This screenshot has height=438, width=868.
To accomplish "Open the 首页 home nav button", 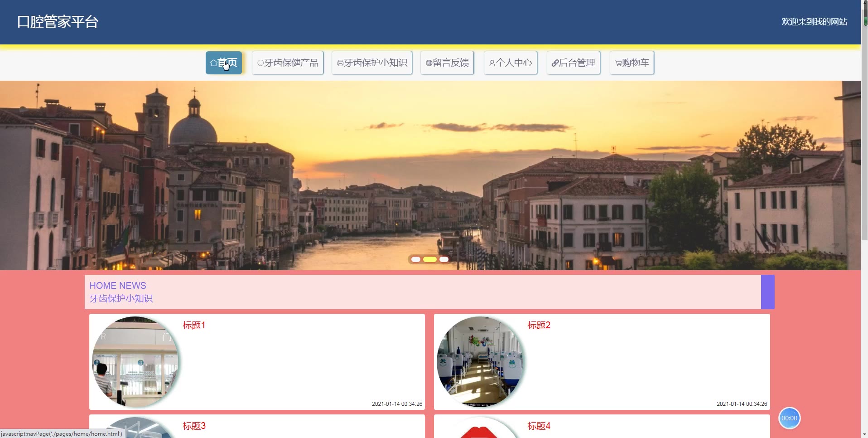I will [x=224, y=63].
